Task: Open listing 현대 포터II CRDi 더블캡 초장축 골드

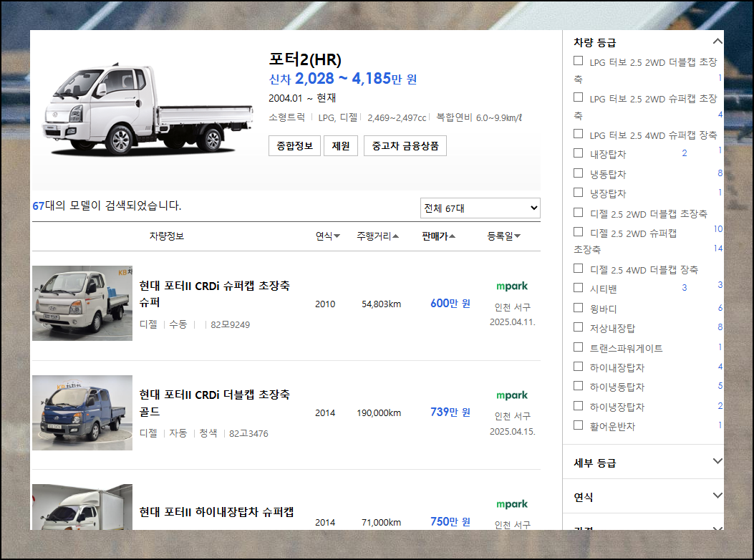Action: (x=215, y=403)
